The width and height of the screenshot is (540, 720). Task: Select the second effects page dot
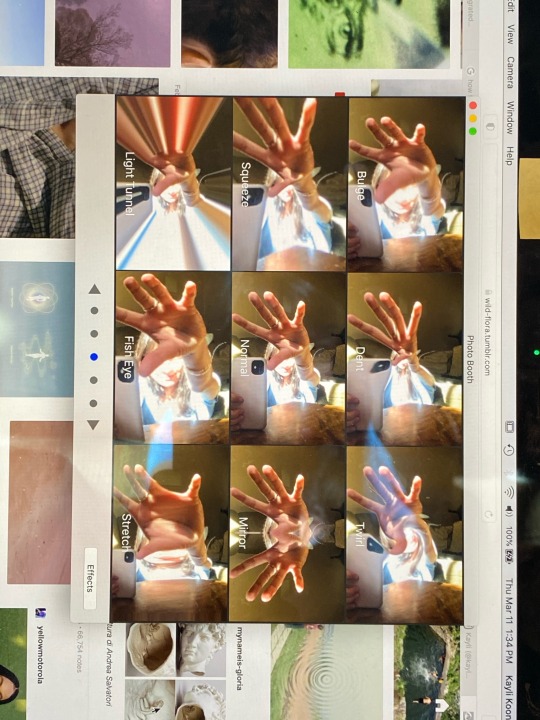(x=94, y=334)
